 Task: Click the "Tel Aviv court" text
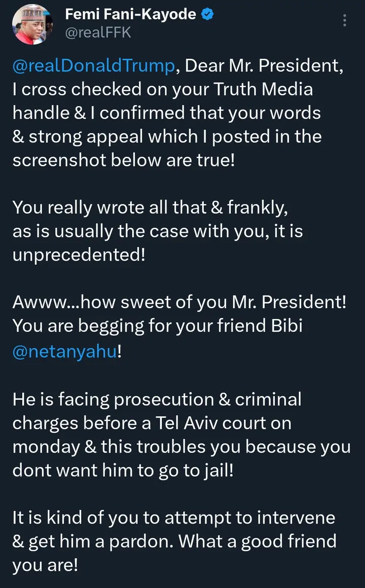(x=200, y=422)
